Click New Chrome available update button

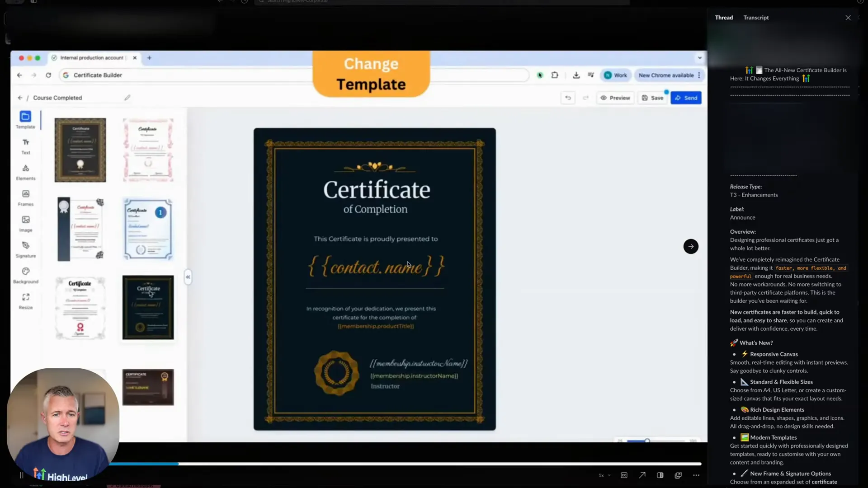click(666, 75)
